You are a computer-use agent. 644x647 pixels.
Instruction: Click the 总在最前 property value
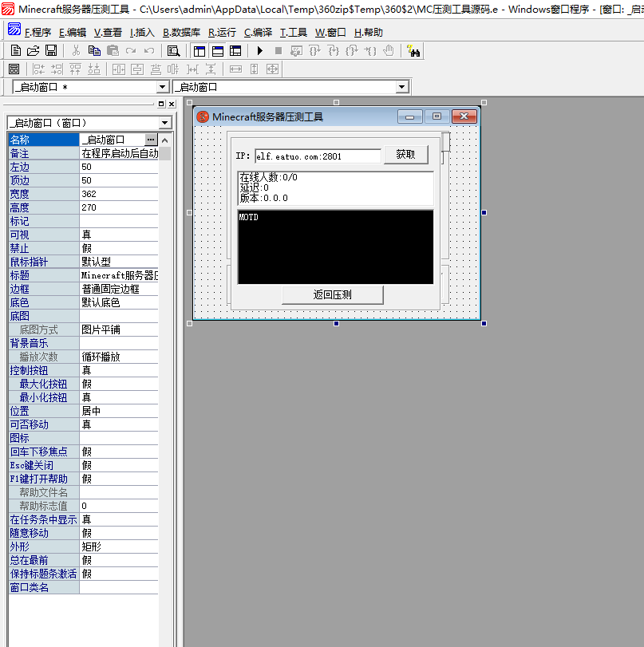pos(119,560)
